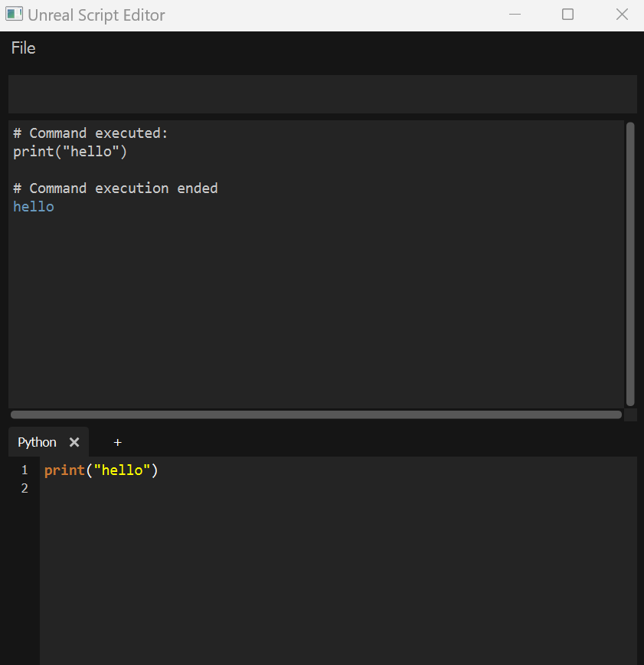
Task: Close the Python tab with its X icon
Action: (74, 442)
